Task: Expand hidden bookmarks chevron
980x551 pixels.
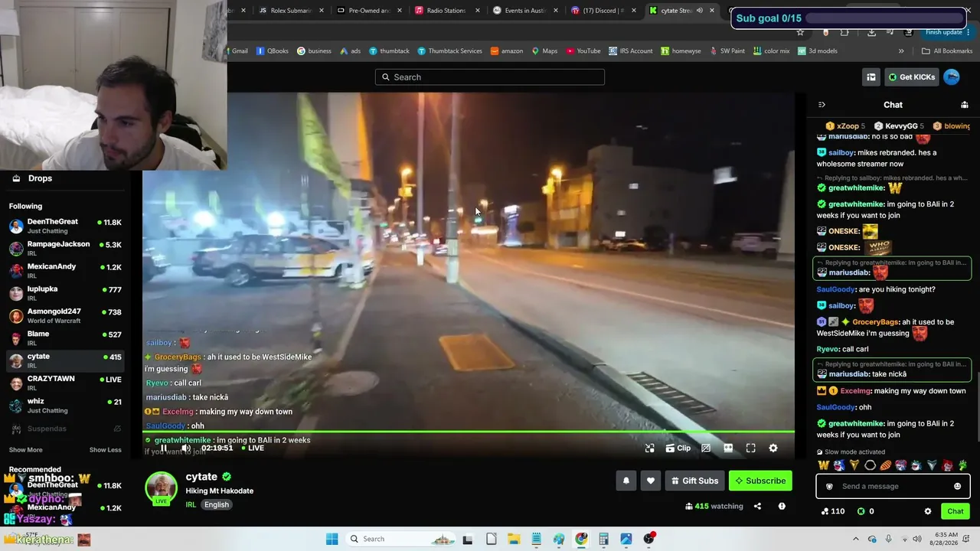Action: pos(901,51)
